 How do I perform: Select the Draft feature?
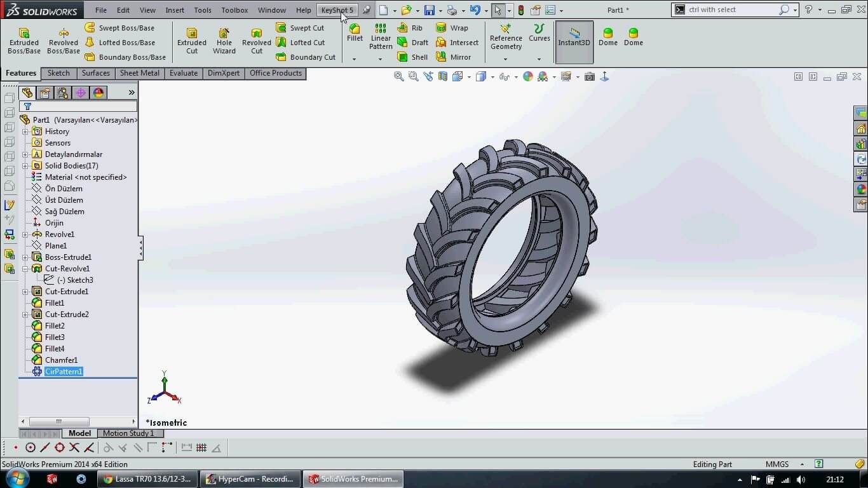[x=413, y=43]
